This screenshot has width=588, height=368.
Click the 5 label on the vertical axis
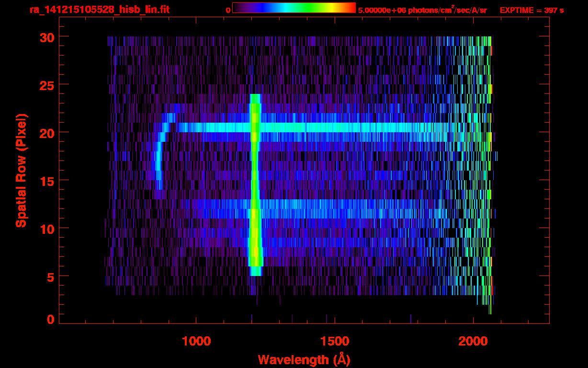click(50, 276)
